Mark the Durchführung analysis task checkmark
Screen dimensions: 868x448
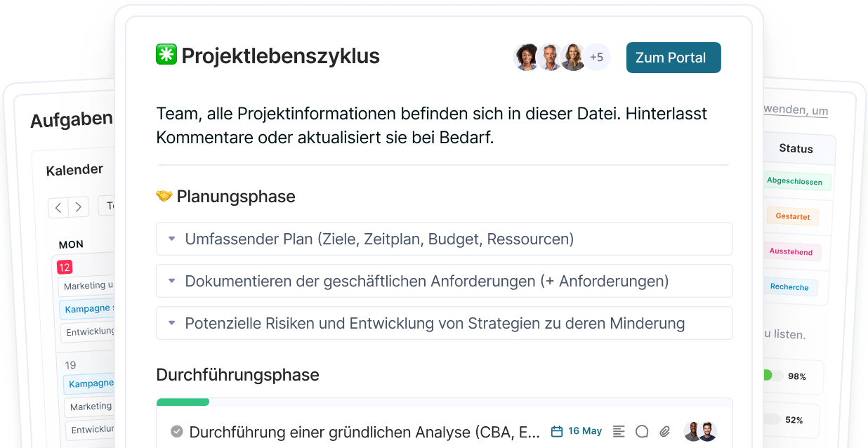tap(177, 431)
